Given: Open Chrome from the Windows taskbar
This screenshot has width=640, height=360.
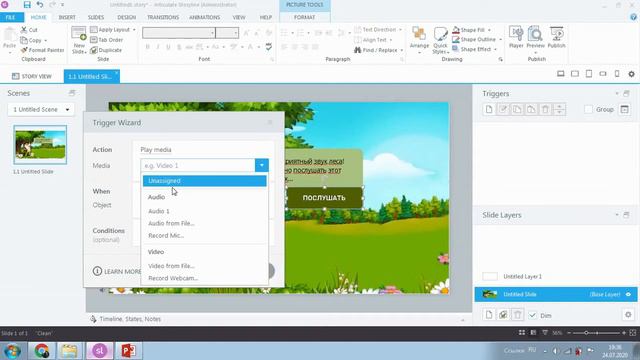Looking at the screenshot, I should (x=42, y=351).
